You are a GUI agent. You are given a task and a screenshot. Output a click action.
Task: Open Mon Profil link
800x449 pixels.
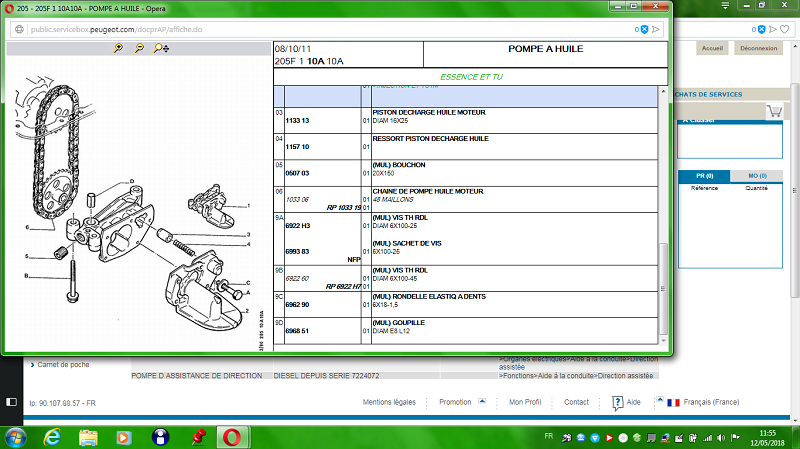pyautogui.click(x=525, y=402)
